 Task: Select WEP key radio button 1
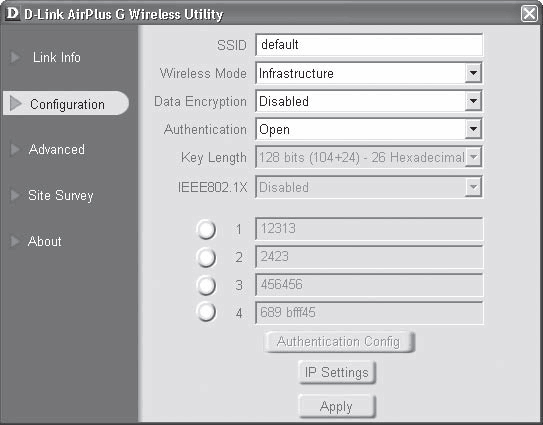(x=206, y=229)
